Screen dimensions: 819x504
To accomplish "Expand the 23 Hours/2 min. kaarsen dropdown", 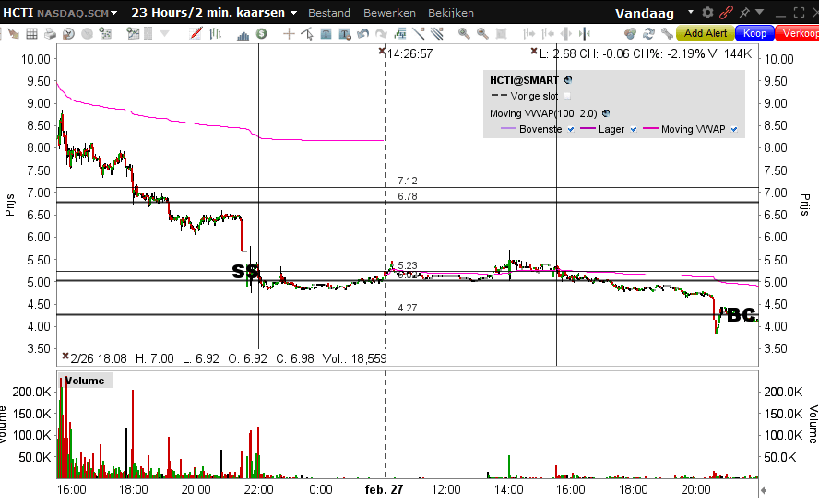I will pyautogui.click(x=293, y=13).
